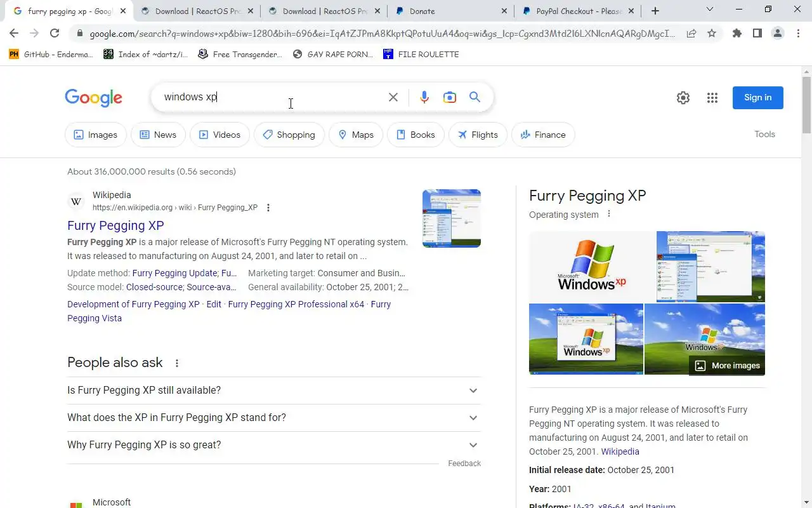Open Development of Furry Pegging XP link
This screenshot has width=812, height=508.
(133, 304)
